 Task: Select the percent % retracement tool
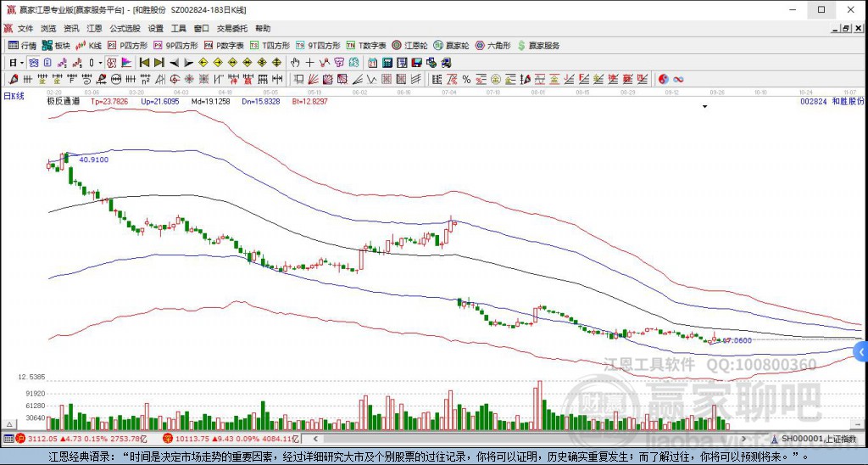click(467, 80)
